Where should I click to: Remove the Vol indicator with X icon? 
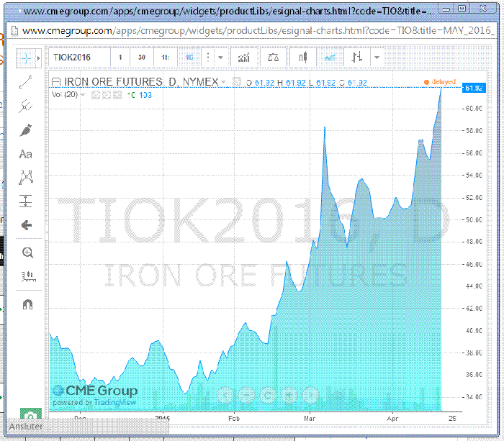(117, 95)
